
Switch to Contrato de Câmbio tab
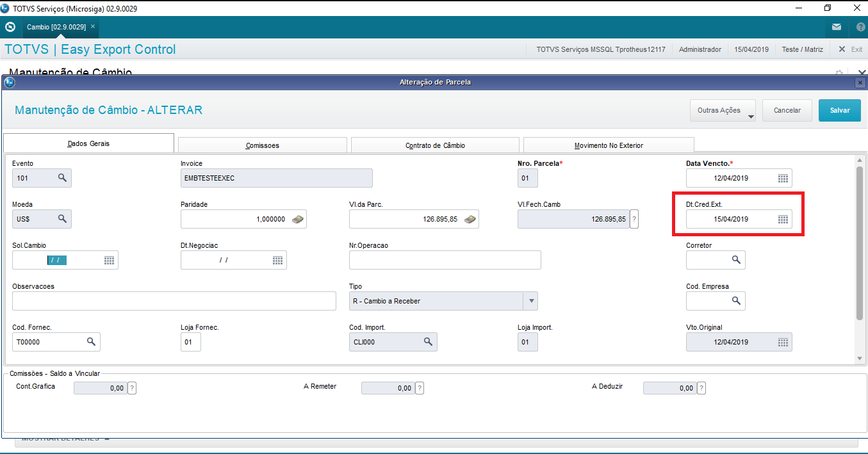coord(435,145)
